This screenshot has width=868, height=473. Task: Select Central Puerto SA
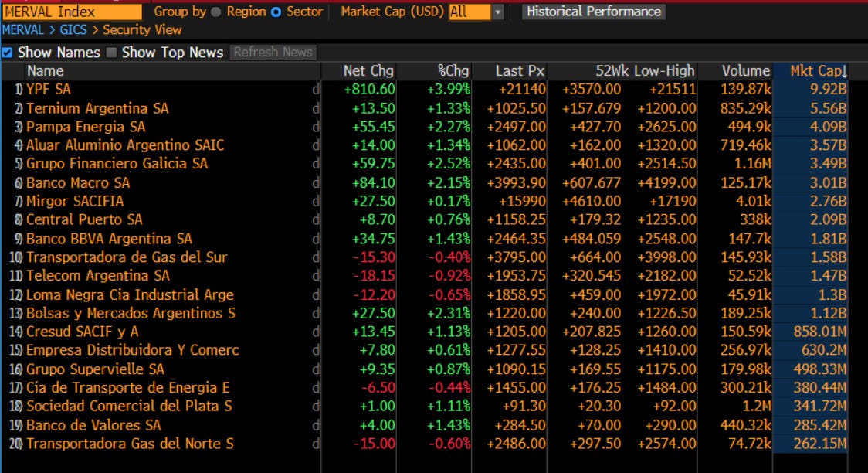point(84,220)
